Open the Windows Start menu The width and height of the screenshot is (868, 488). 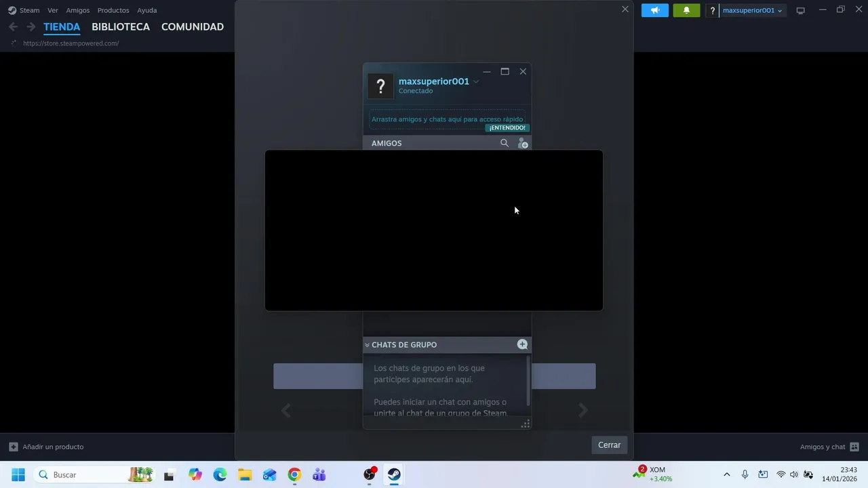point(18,474)
